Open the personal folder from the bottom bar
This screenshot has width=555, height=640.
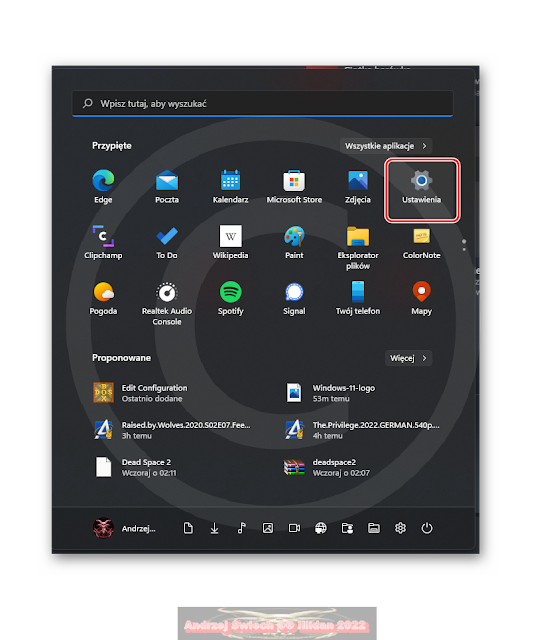point(347,528)
